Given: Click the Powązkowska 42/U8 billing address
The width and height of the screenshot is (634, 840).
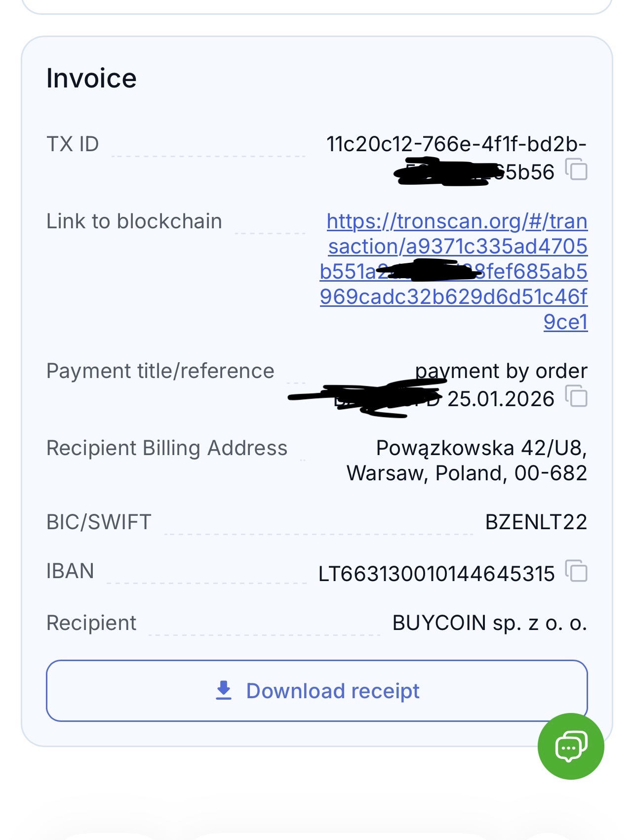Looking at the screenshot, I should (481, 448).
